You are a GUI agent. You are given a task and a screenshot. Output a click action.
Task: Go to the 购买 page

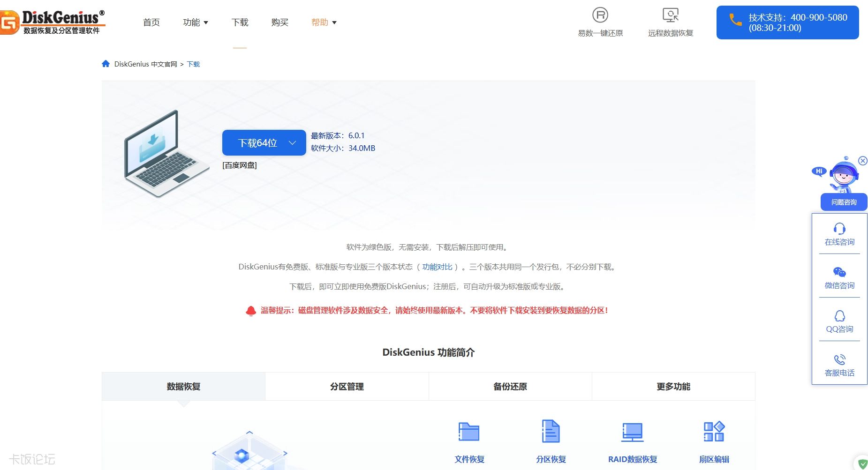pyautogui.click(x=279, y=22)
